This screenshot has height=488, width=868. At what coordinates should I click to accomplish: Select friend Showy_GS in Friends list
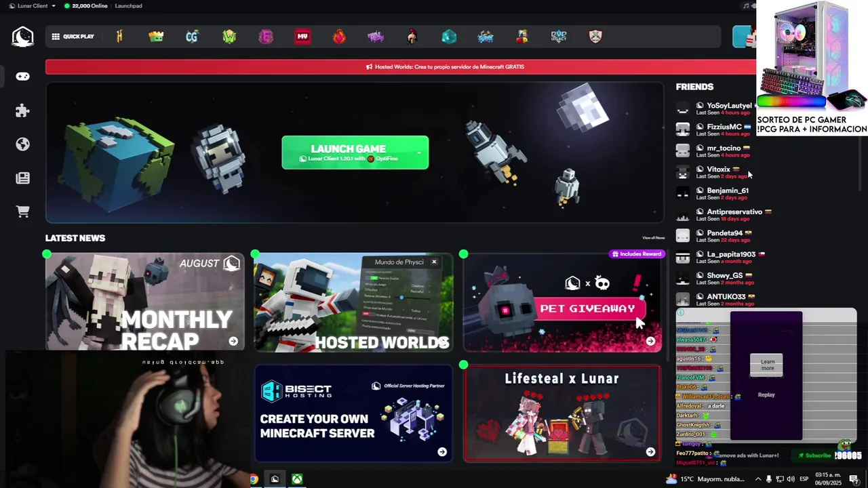pos(716,279)
